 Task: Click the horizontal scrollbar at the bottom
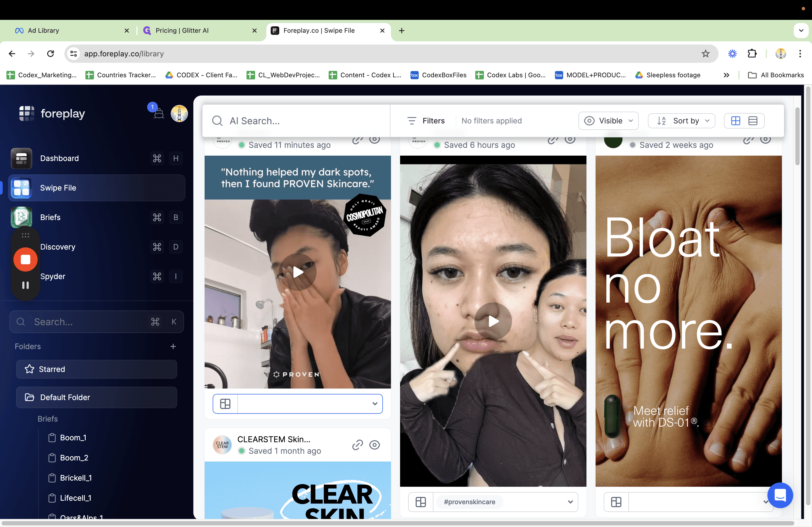tap(398, 523)
